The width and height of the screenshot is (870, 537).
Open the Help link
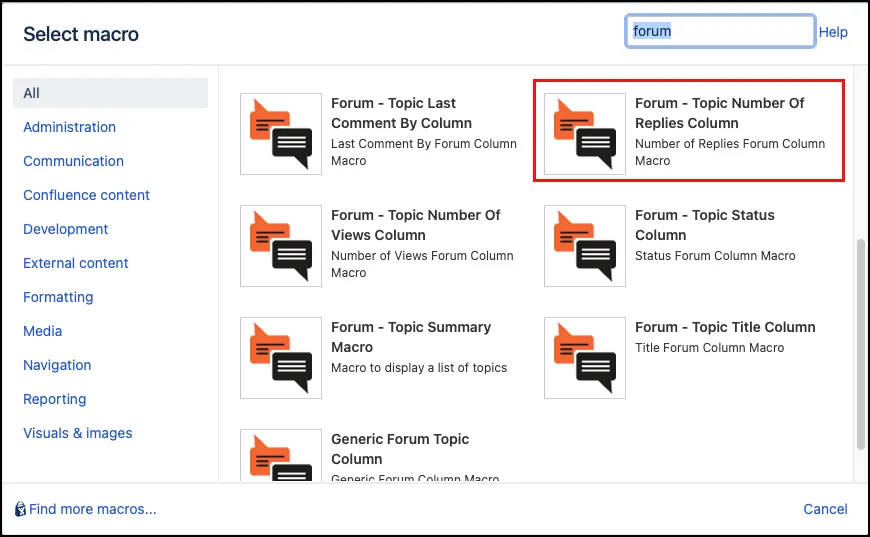point(833,32)
